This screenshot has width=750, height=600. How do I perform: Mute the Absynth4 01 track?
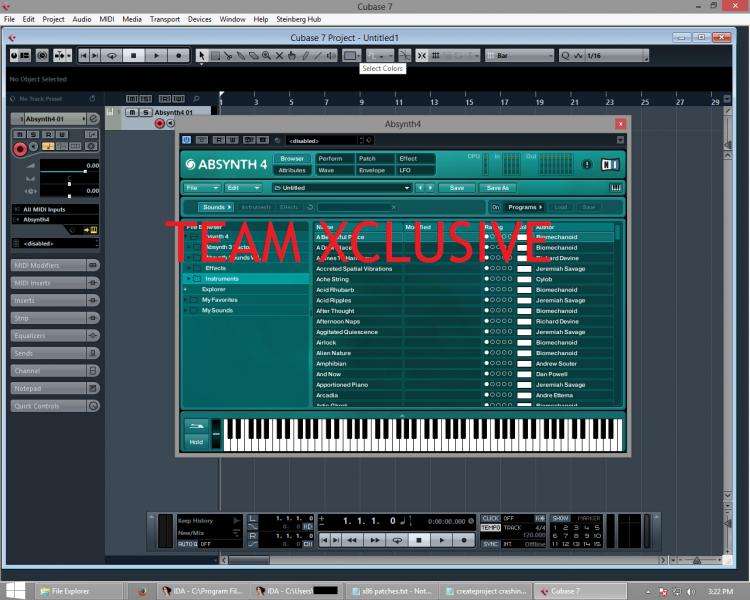tap(133, 113)
